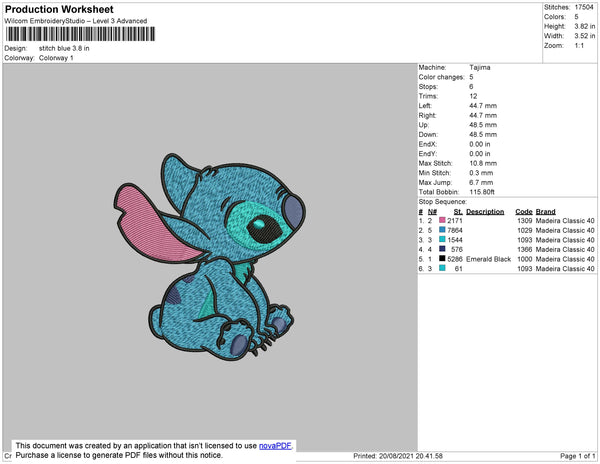Click the design name 'stitch blue 3.8 in'
The height and width of the screenshot is (464, 600).
click(x=64, y=48)
